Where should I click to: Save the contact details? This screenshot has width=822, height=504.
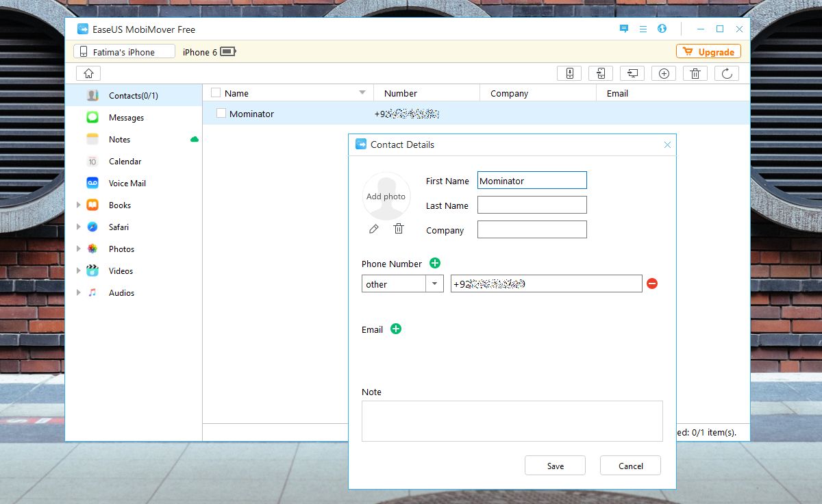click(x=555, y=466)
